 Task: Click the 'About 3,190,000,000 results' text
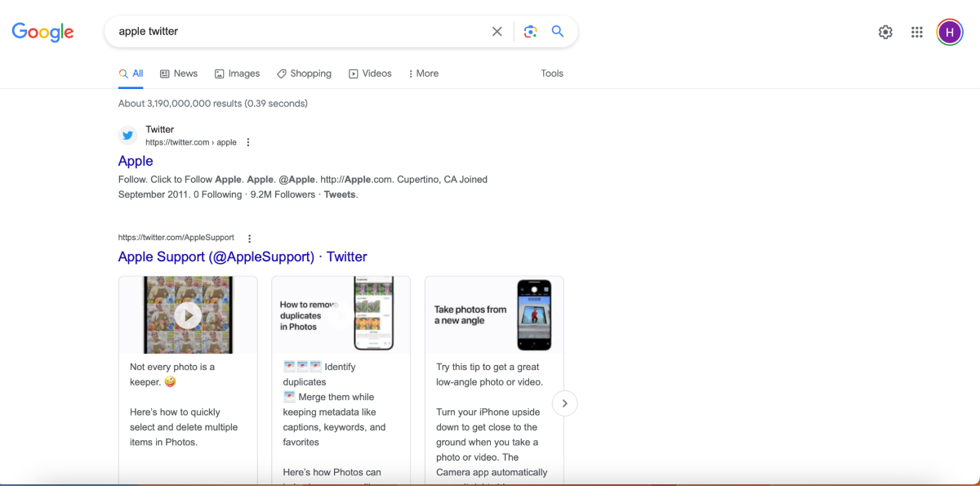coord(213,104)
